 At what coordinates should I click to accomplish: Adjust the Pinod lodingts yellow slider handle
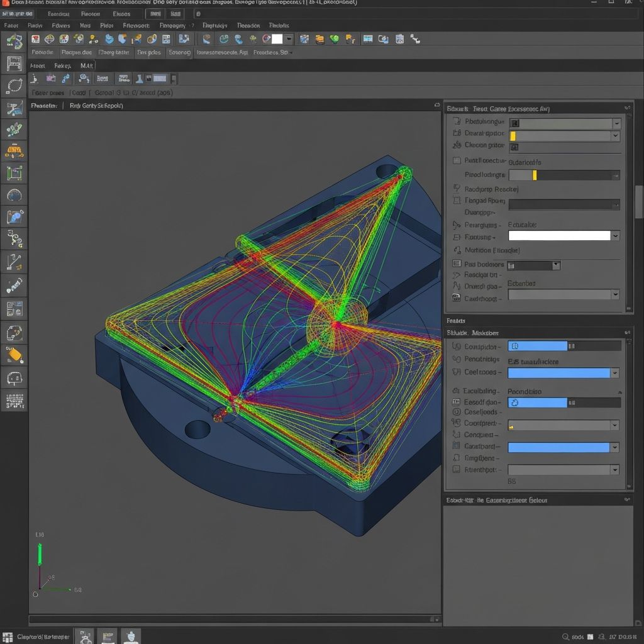pyautogui.click(x=535, y=175)
